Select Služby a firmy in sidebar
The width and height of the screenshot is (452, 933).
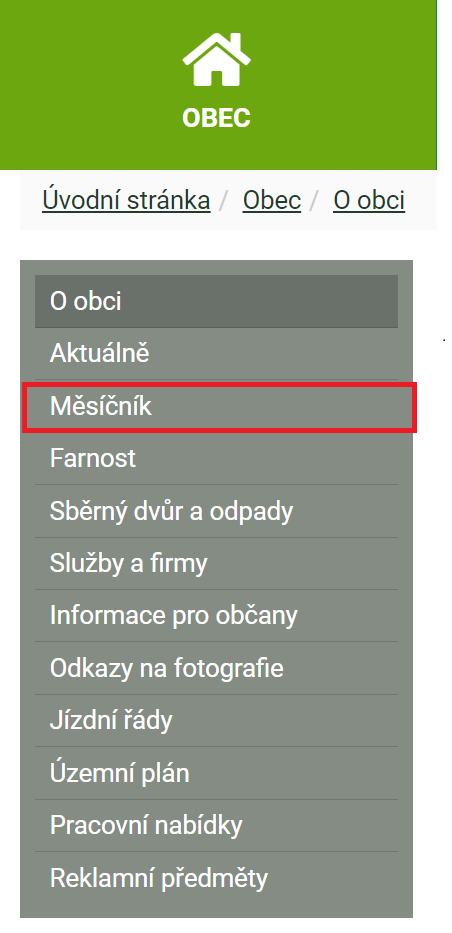pyautogui.click(x=216, y=563)
